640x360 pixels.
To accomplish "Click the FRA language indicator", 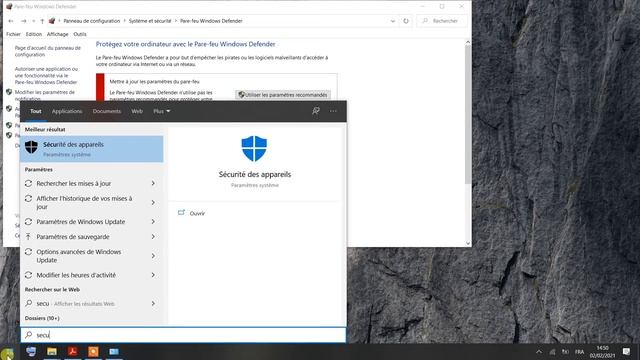I will coord(579,352).
